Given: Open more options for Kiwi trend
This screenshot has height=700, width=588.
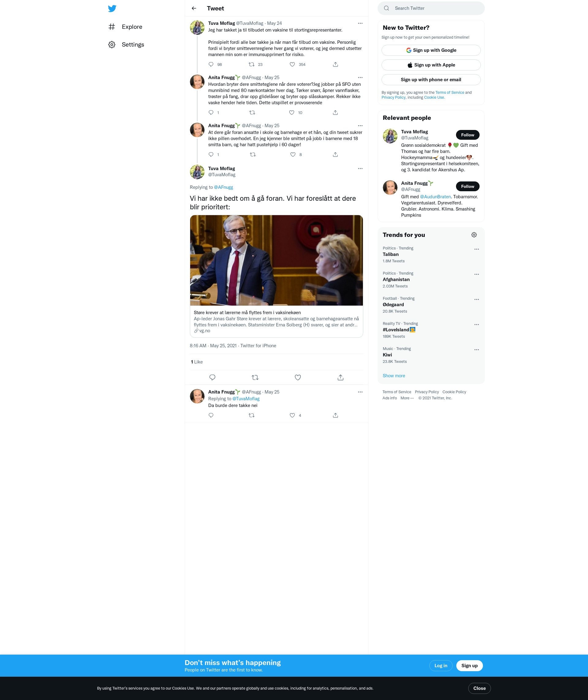Looking at the screenshot, I should click(x=477, y=349).
